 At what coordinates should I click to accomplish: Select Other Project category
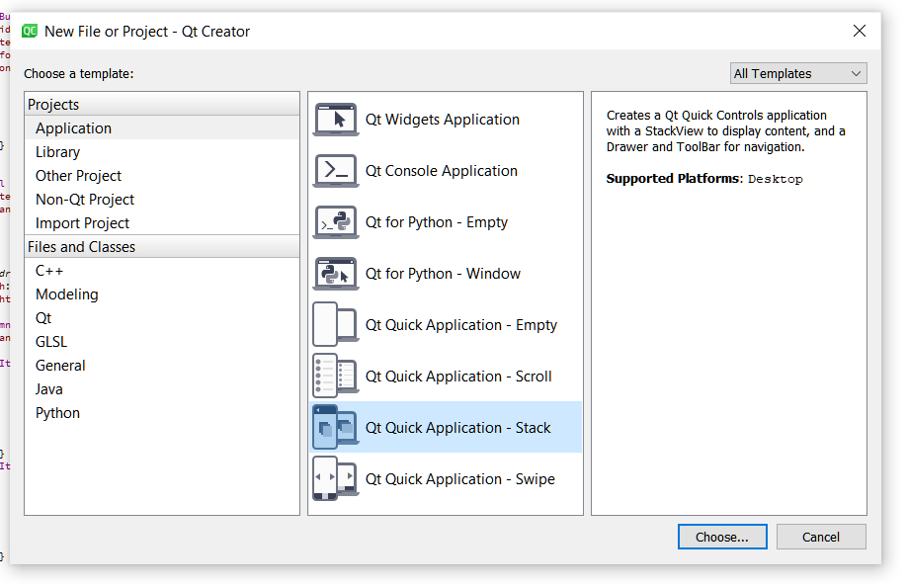[x=78, y=176]
